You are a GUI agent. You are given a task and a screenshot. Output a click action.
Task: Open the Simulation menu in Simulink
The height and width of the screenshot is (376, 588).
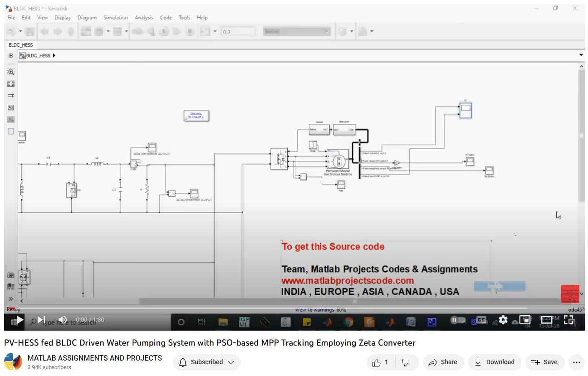click(x=115, y=18)
